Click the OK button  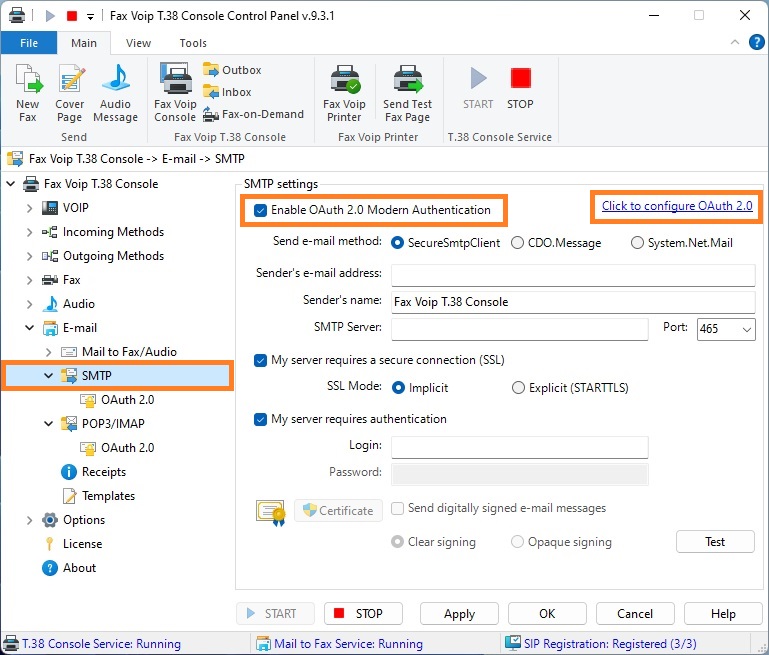tap(547, 614)
